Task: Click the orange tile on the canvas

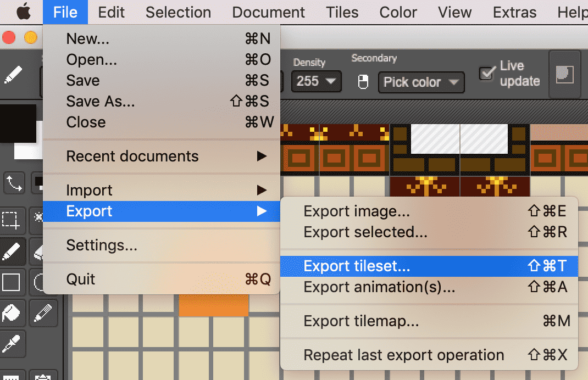Action: pos(213,305)
